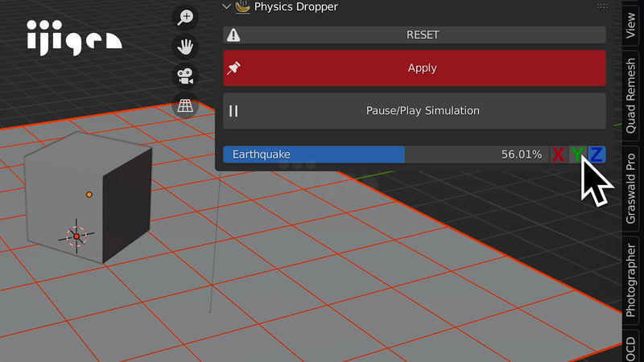Open the Photographer tab
Screen dimensions: 644x362
click(x=631, y=280)
